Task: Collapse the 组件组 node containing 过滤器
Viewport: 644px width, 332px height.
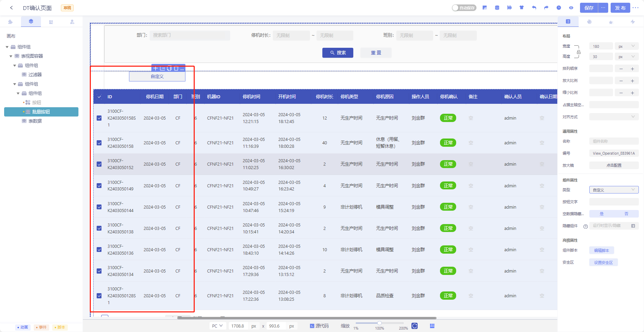Action: (14, 66)
